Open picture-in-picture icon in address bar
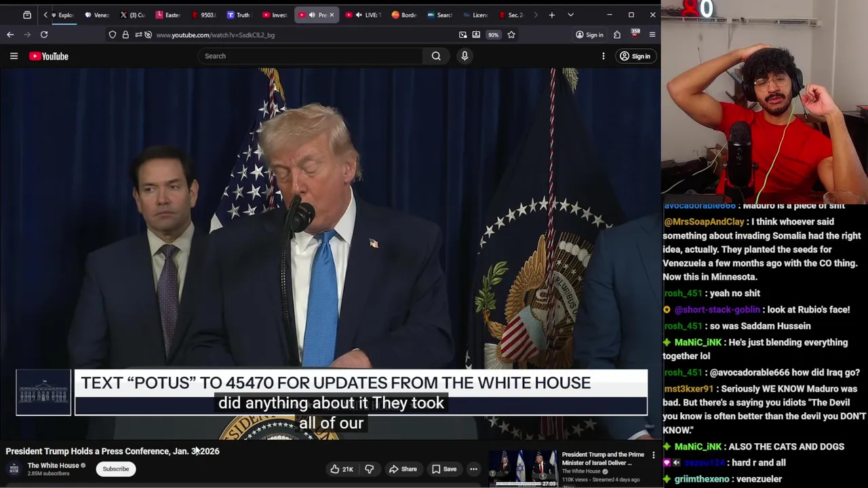 (x=462, y=35)
